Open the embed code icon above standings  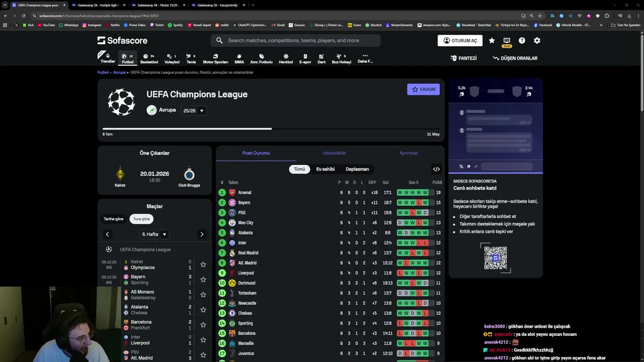coord(436,169)
